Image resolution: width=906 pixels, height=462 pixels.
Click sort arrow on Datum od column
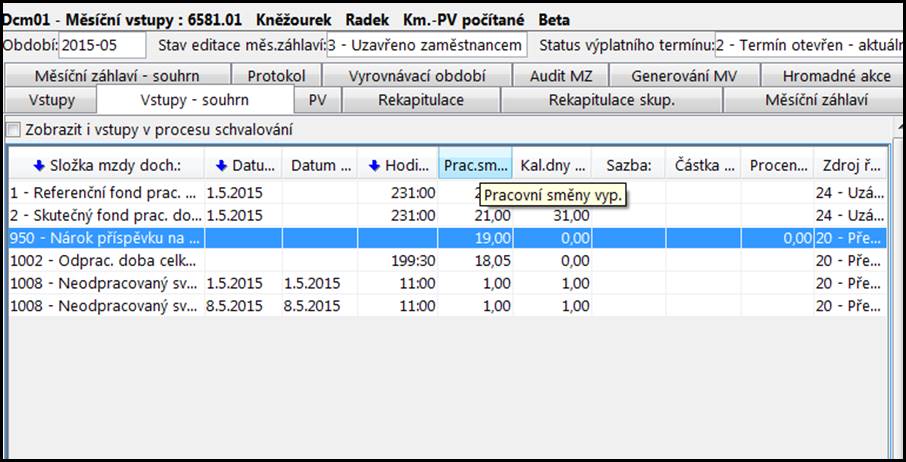click(222, 165)
